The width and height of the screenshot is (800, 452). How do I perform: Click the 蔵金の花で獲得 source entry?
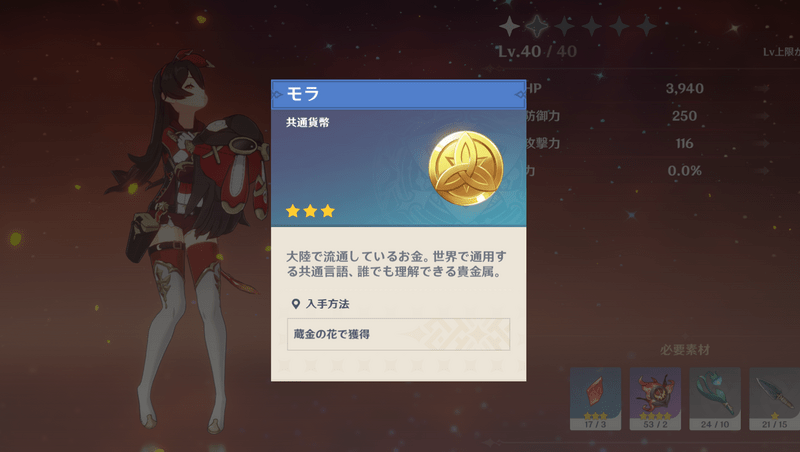coord(398,334)
